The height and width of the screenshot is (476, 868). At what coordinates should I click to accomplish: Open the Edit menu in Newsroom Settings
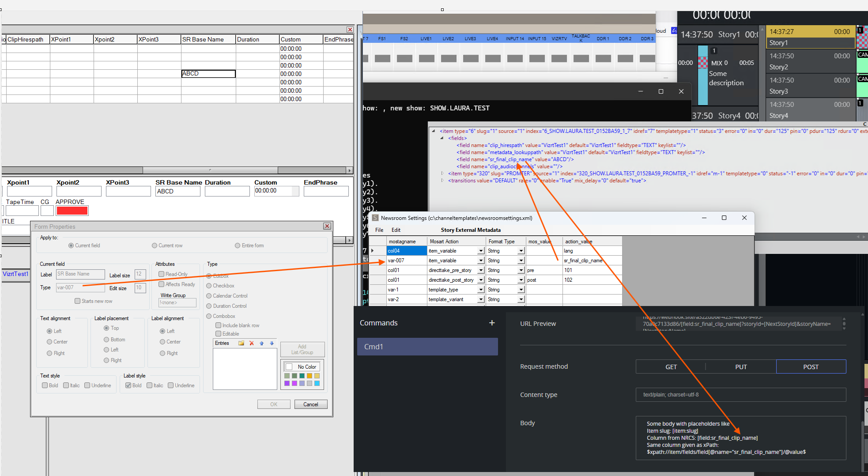pos(396,230)
